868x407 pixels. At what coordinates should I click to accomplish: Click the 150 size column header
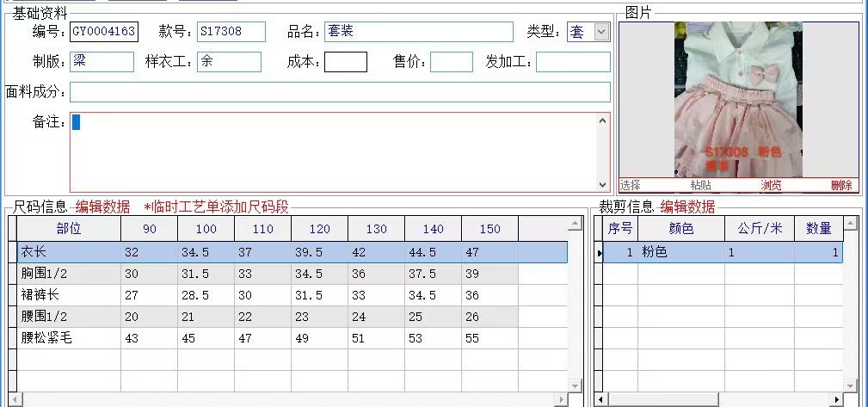click(489, 229)
